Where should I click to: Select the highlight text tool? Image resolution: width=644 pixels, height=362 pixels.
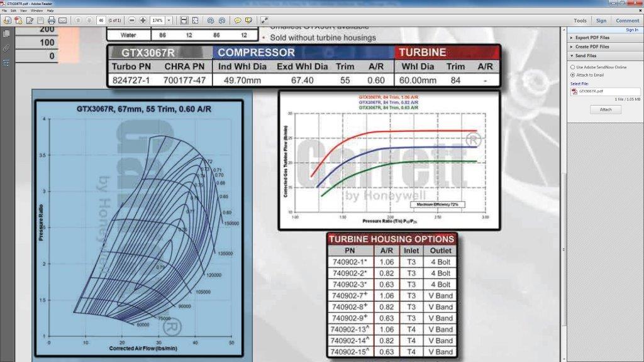click(249, 21)
